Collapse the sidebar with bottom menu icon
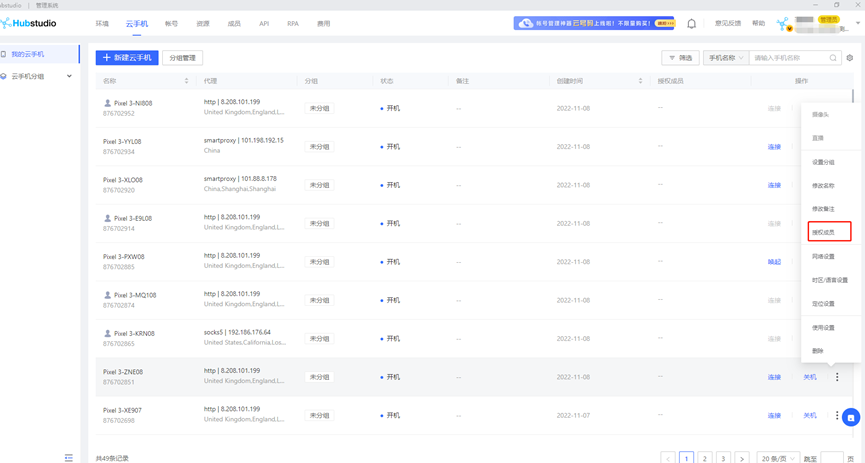The height and width of the screenshot is (463, 865). pyautogui.click(x=69, y=457)
